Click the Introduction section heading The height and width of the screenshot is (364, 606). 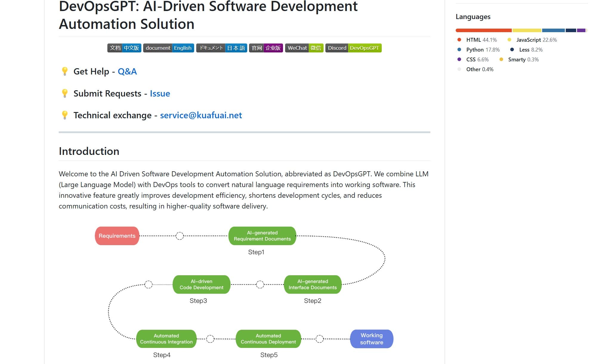[89, 151]
